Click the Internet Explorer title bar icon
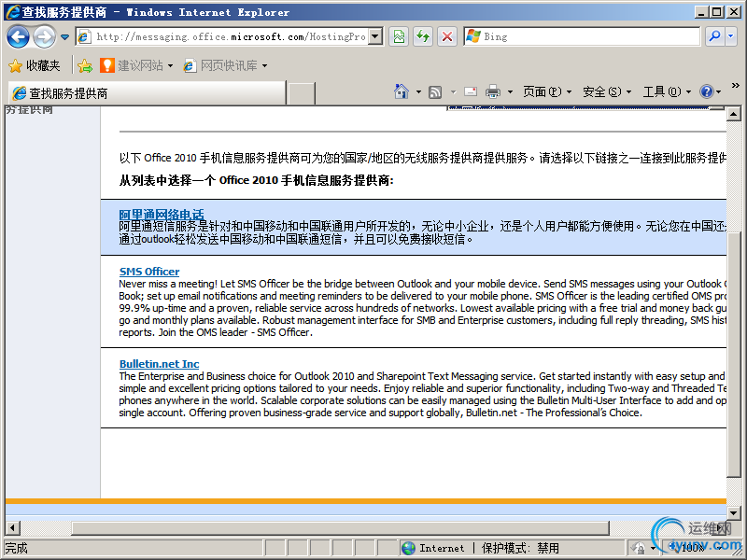Viewport: 747px width, 560px height. tap(13, 12)
